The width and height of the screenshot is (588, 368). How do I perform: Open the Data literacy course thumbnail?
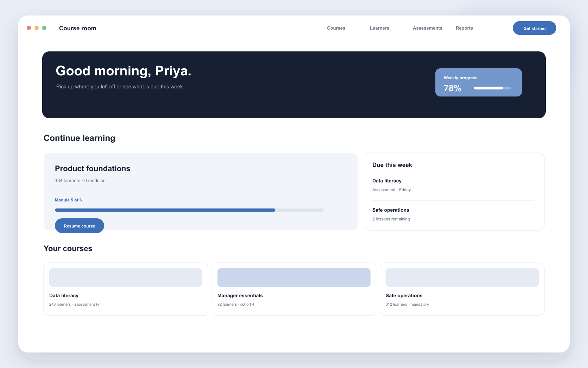pos(126,277)
